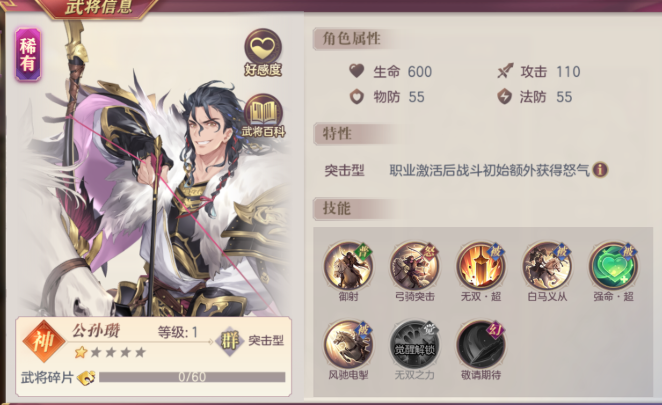Click the 神 quality diamond badge
662x405 pixels.
point(44,341)
